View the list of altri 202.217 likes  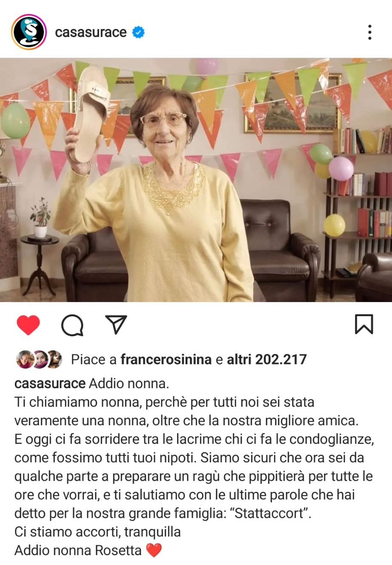click(x=267, y=359)
